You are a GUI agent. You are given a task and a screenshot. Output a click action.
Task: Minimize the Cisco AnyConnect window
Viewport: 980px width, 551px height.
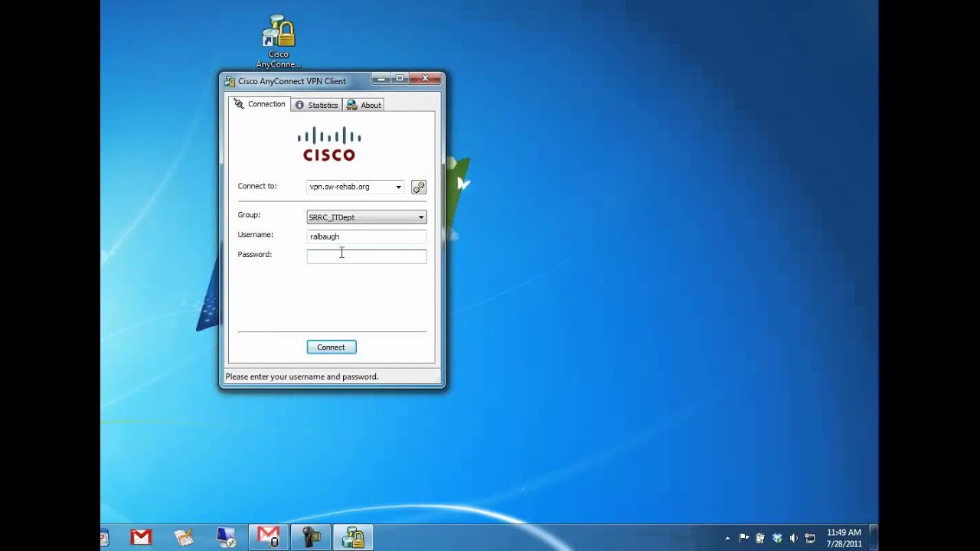point(381,78)
